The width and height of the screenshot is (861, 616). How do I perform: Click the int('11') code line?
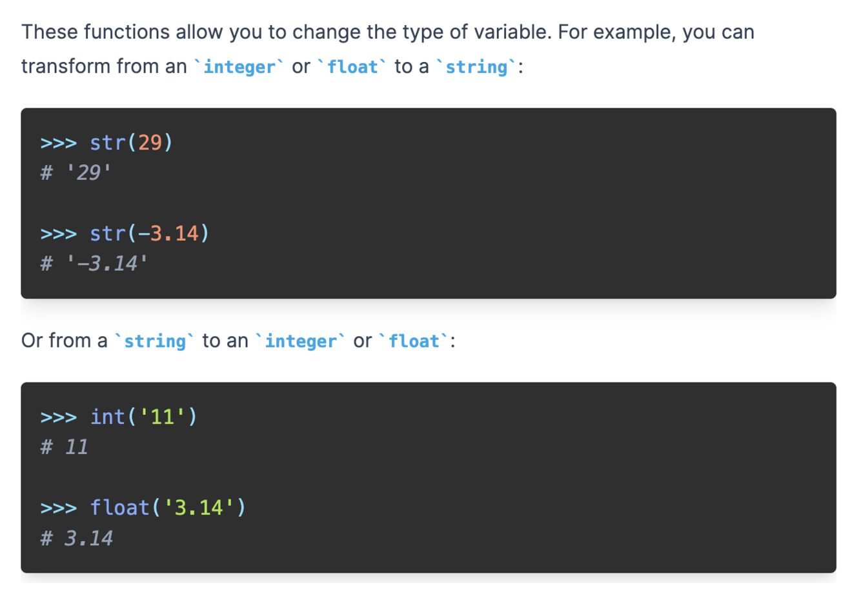pyautogui.click(x=119, y=417)
